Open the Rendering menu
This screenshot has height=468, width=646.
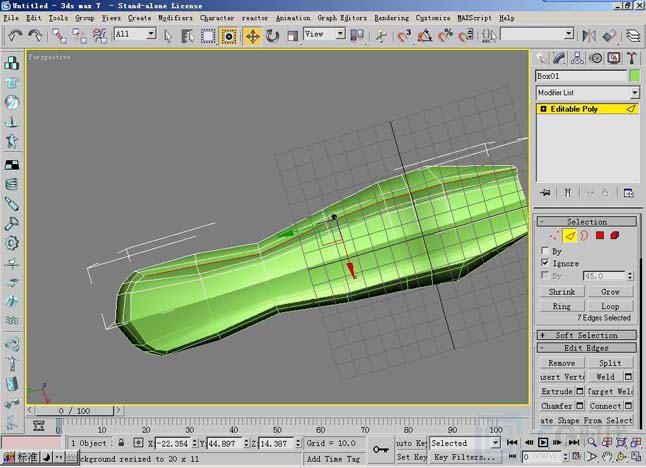pos(391,18)
